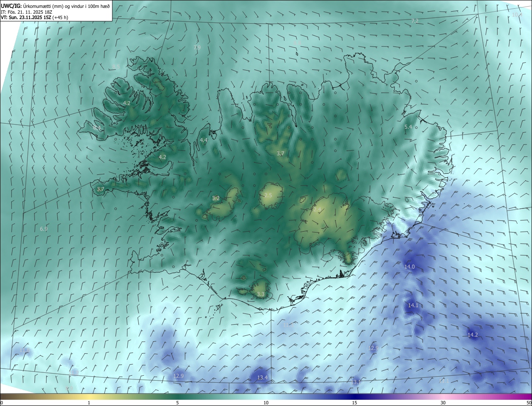Click the 14.0 value label

[409, 267]
